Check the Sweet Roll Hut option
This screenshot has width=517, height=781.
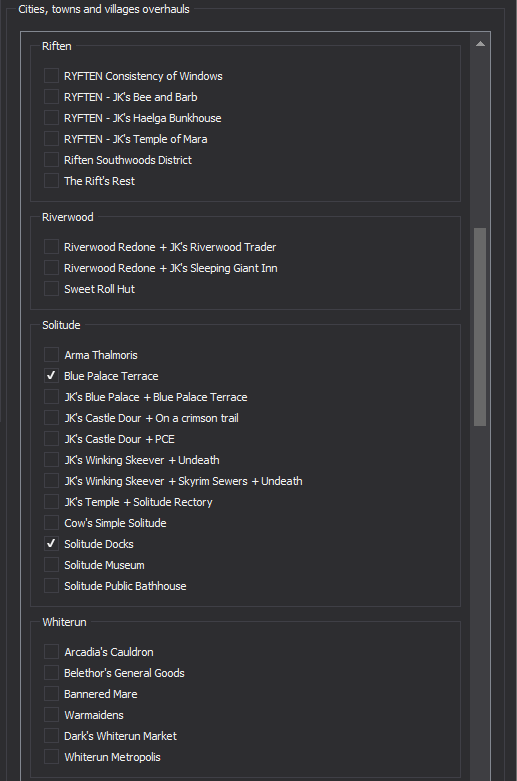coord(51,288)
